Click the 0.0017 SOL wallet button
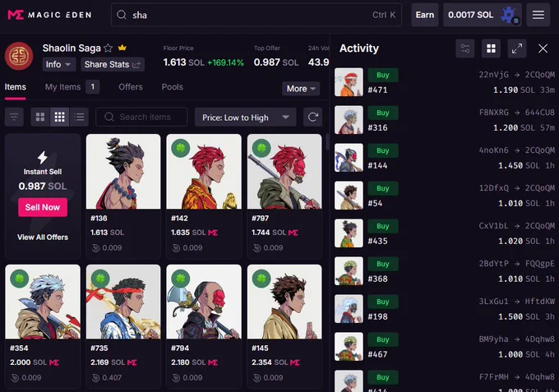Viewport: 559px width, 392px height. [483, 15]
